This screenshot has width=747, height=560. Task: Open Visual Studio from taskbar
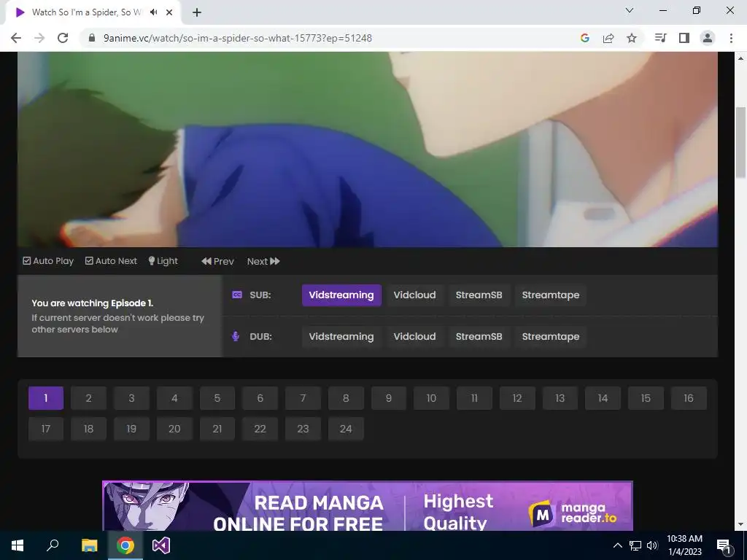(161, 545)
